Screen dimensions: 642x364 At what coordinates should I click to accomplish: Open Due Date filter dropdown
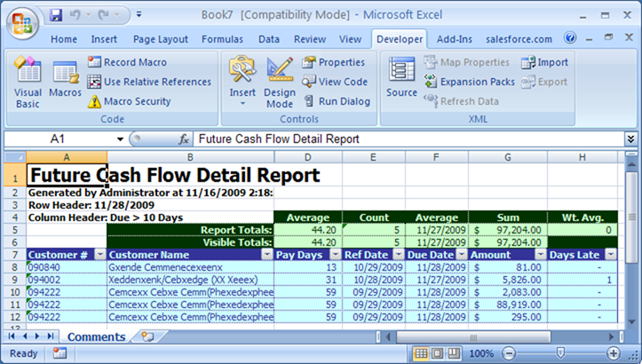pyautogui.click(x=462, y=255)
